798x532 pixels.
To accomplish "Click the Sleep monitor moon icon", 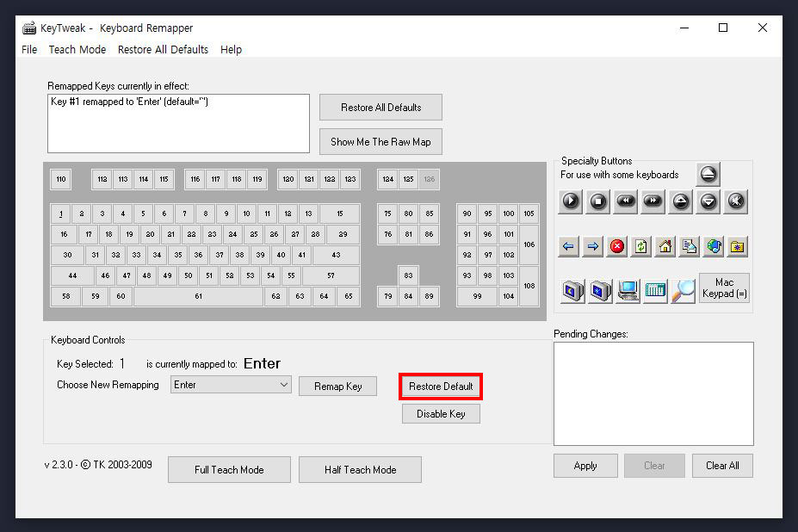I will [x=573, y=291].
